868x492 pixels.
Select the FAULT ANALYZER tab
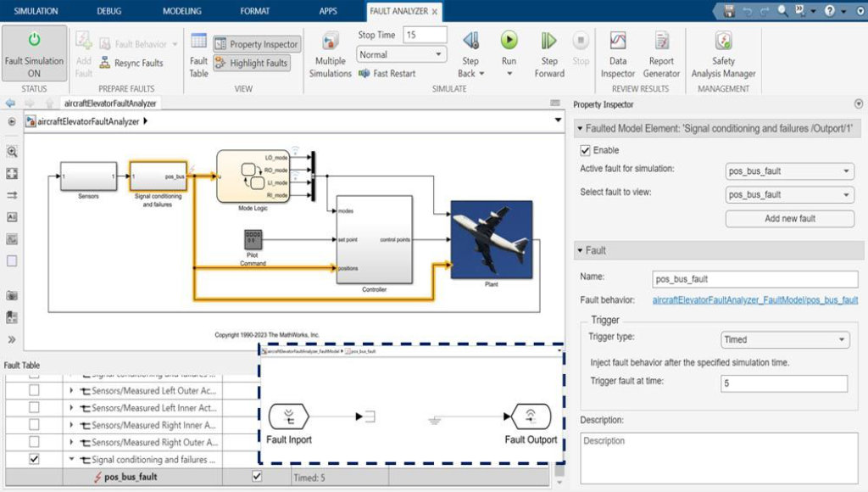398,10
